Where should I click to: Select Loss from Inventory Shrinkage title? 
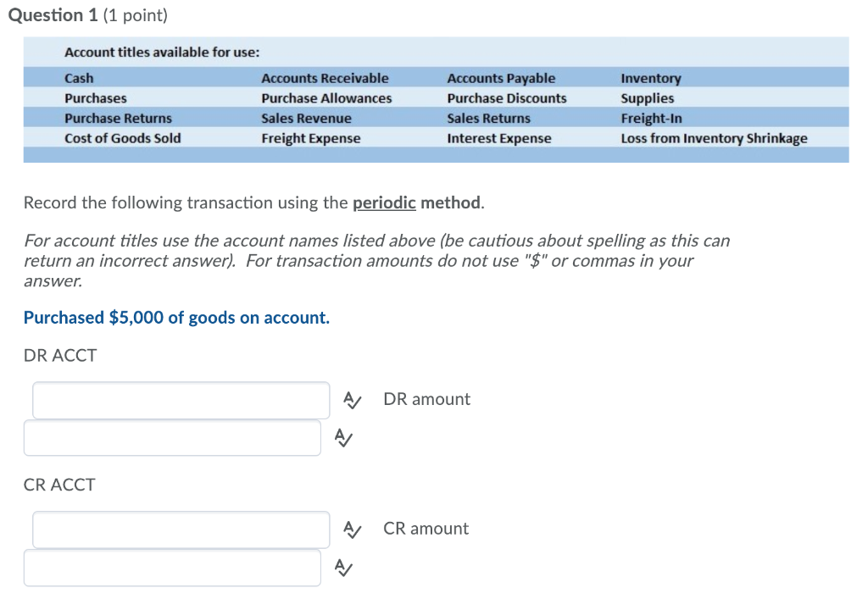coord(715,138)
